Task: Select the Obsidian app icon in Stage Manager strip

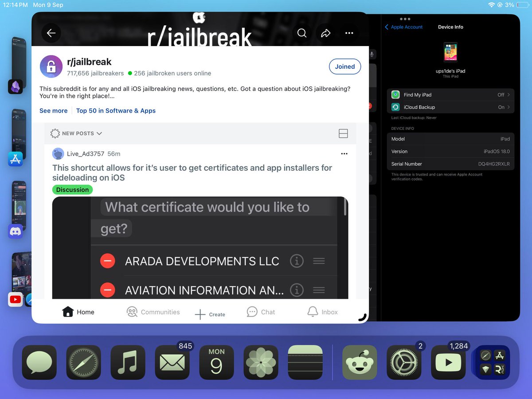Action: 16,86
